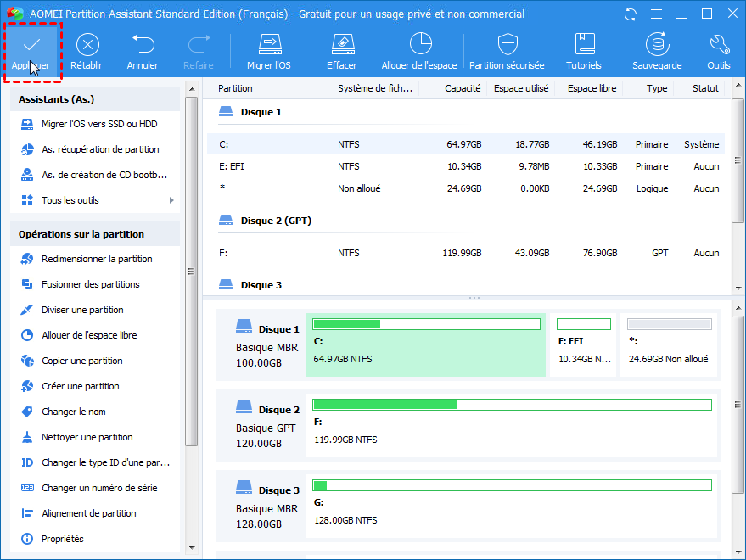Expand the Tous les outils submenu
The image size is (746, 560).
[x=95, y=200]
